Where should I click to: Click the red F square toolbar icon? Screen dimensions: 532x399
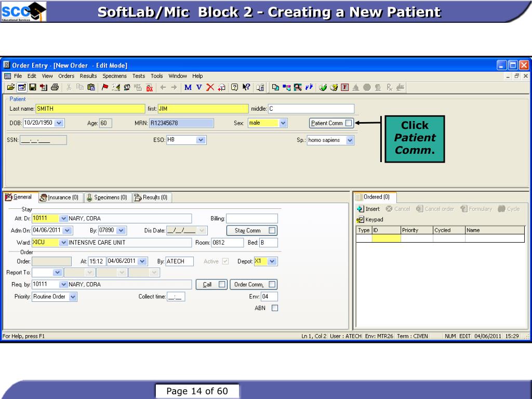(345, 87)
